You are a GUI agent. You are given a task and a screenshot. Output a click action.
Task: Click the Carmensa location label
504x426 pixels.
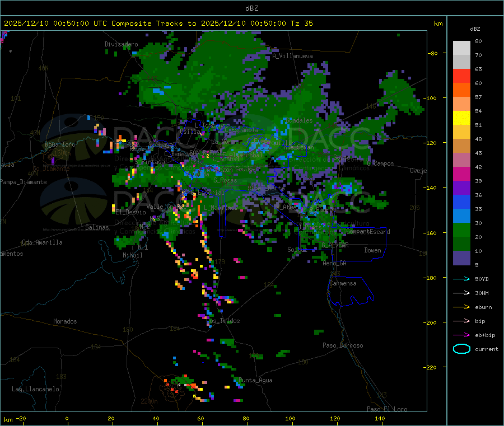343,283
